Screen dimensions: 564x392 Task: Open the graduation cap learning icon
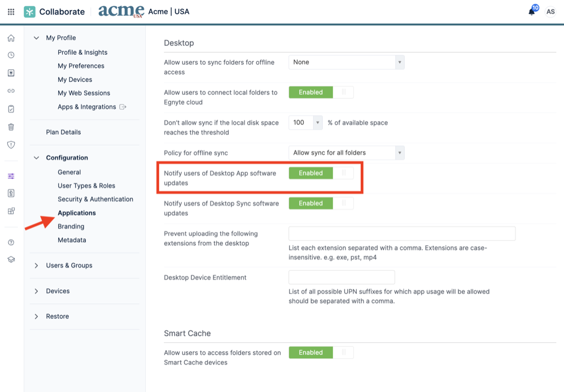(x=11, y=259)
